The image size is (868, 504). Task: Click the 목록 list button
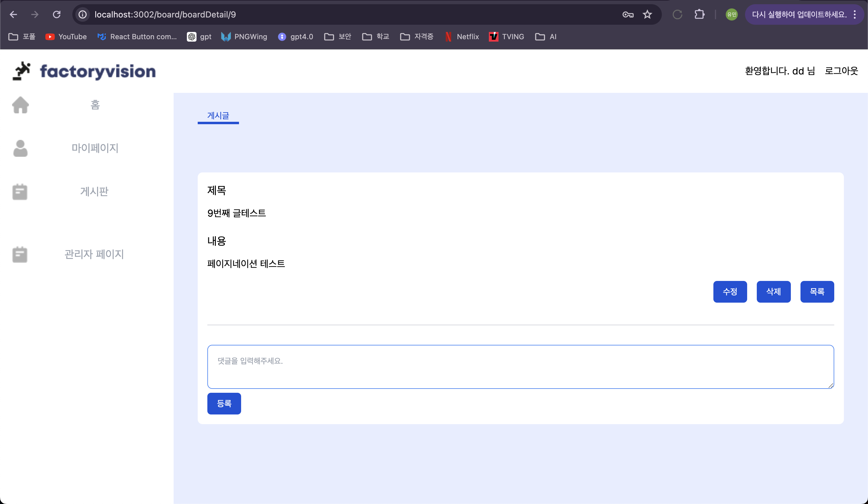[817, 292]
